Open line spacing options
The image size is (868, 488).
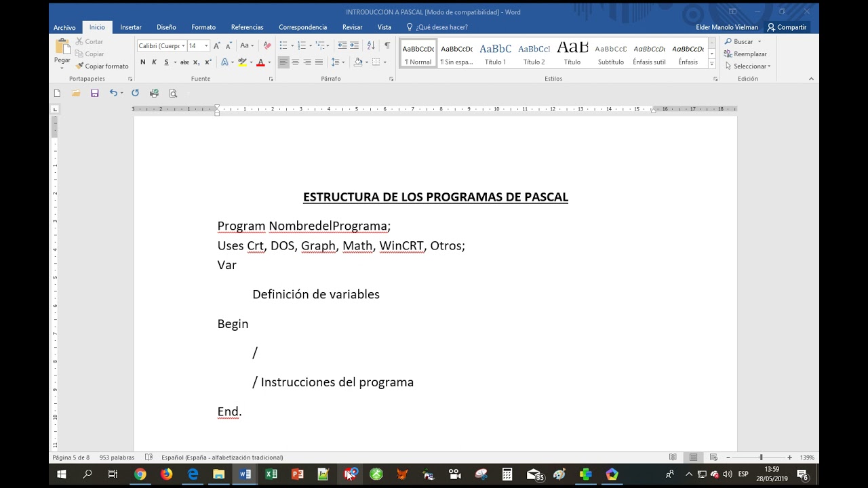click(337, 62)
